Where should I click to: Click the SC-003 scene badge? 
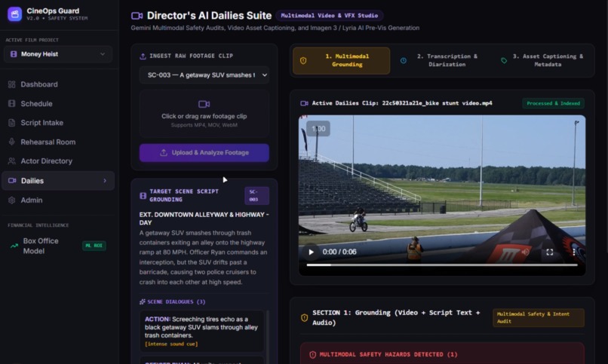click(256, 195)
